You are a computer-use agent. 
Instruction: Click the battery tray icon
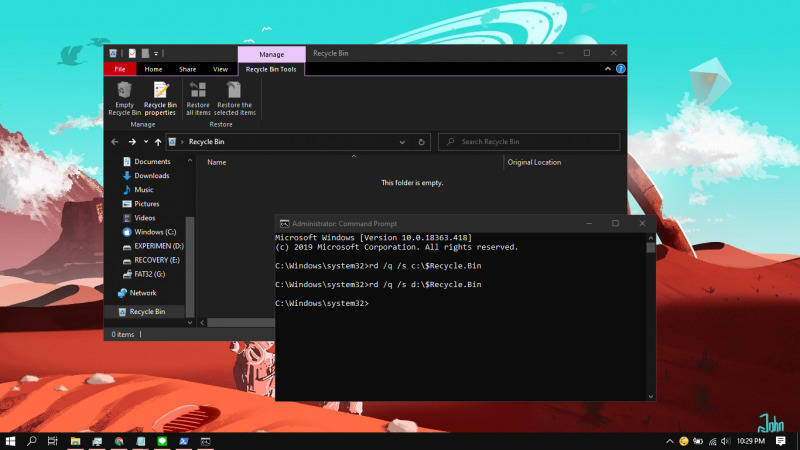pyautogui.click(x=698, y=441)
